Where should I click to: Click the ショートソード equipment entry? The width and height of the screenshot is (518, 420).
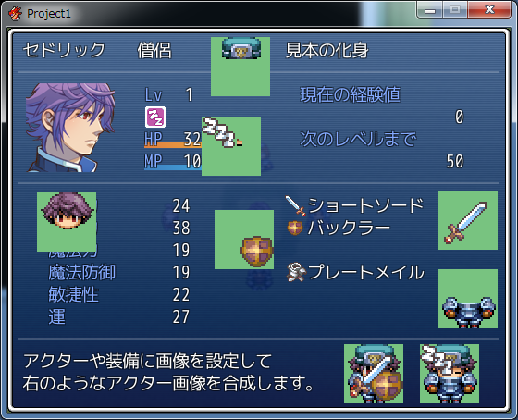click(354, 205)
